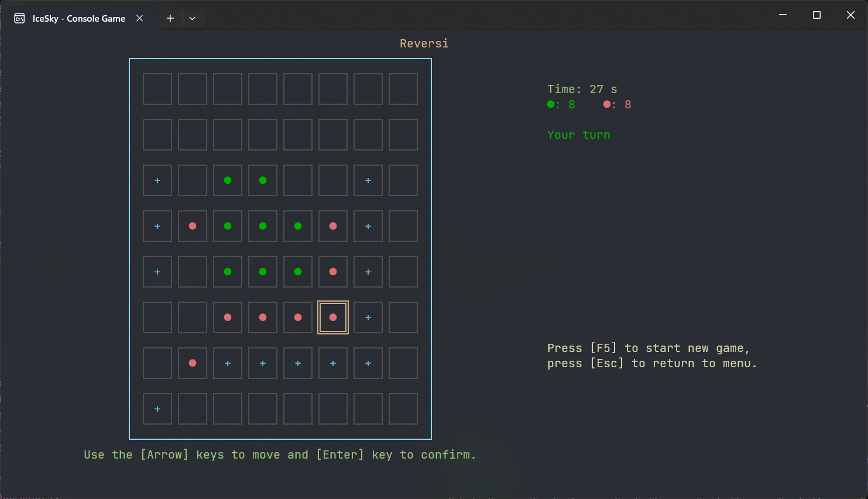The height and width of the screenshot is (499, 868).
Task: Click the green piece in row 3, column 4
Action: click(x=263, y=180)
